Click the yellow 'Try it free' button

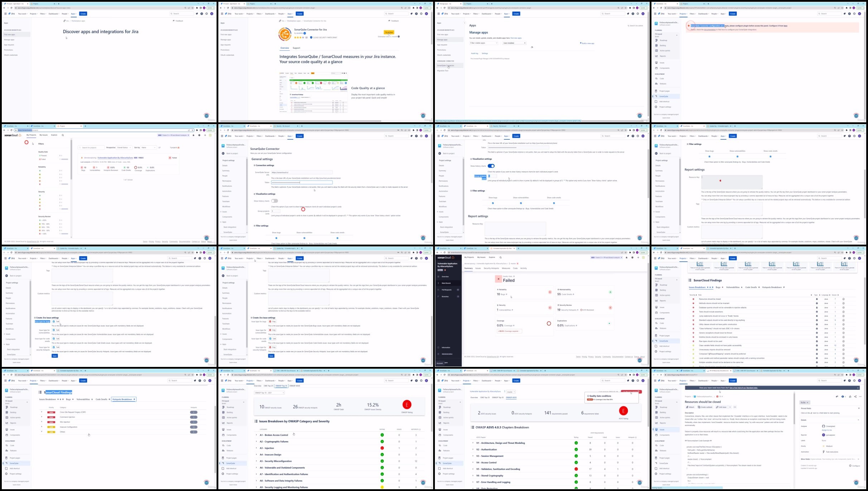[389, 32]
